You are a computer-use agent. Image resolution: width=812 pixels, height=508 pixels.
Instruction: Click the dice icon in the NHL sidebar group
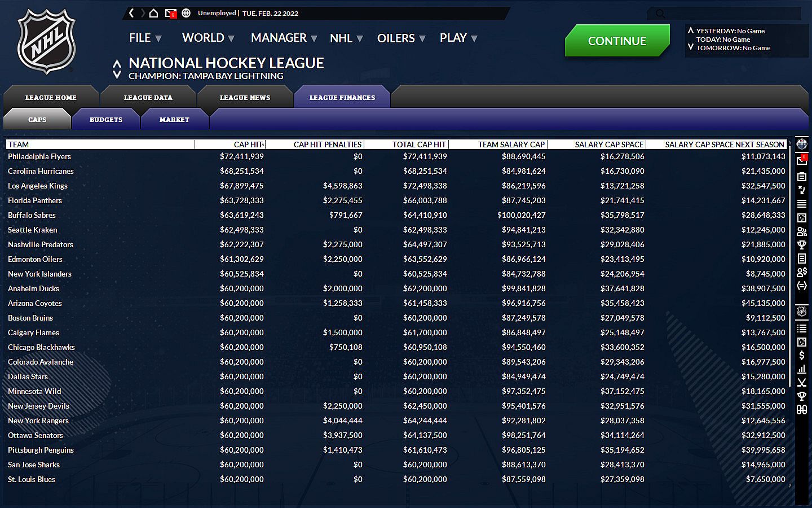coord(801,342)
